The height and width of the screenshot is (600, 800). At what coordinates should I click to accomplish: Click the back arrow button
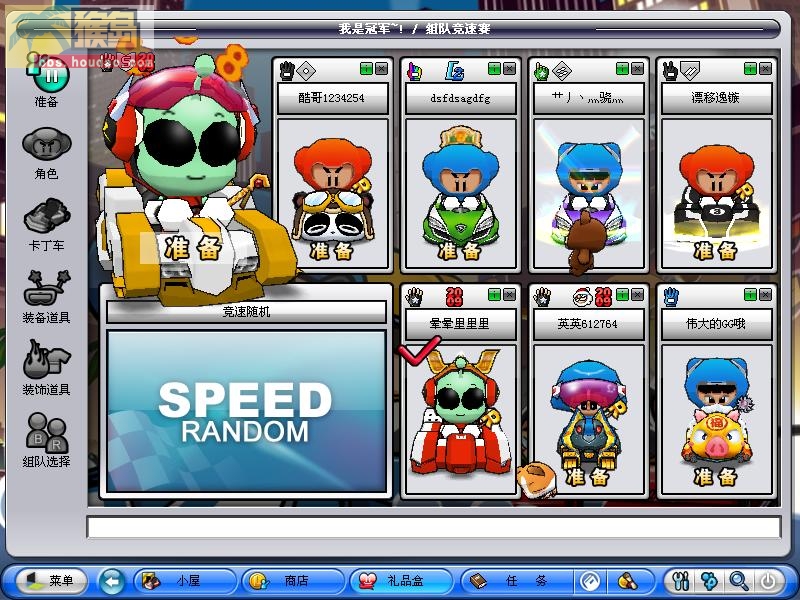pyautogui.click(x=112, y=581)
